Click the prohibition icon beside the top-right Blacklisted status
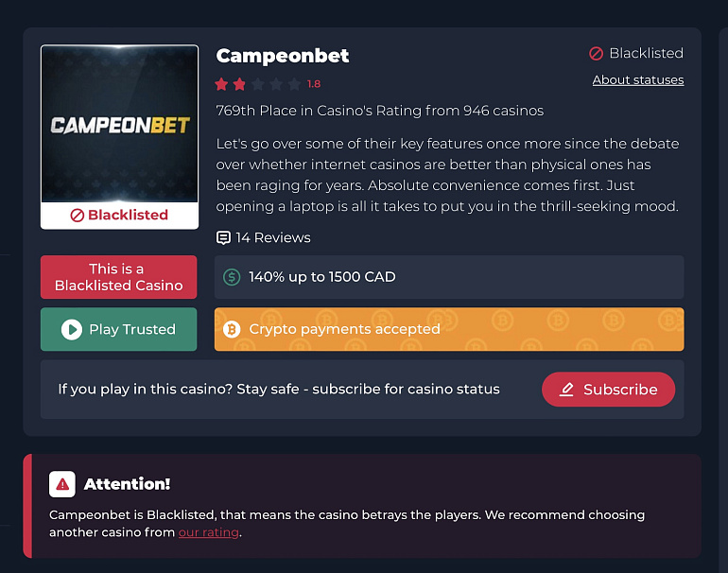 point(597,53)
